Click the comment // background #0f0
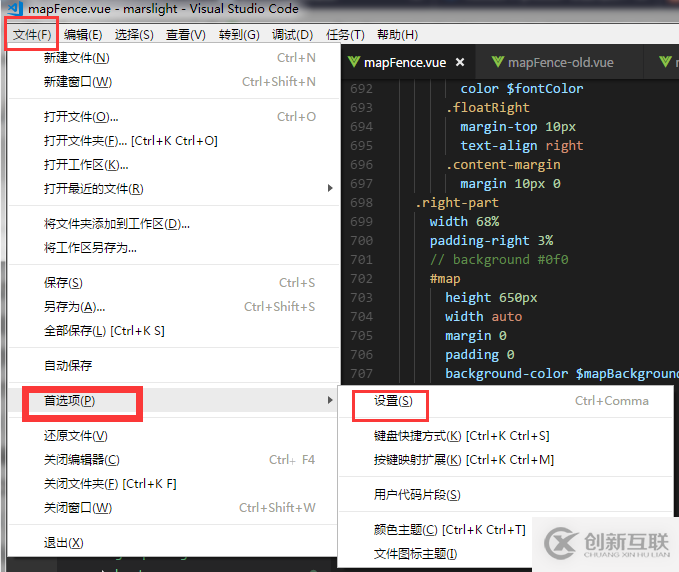 pos(499,260)
